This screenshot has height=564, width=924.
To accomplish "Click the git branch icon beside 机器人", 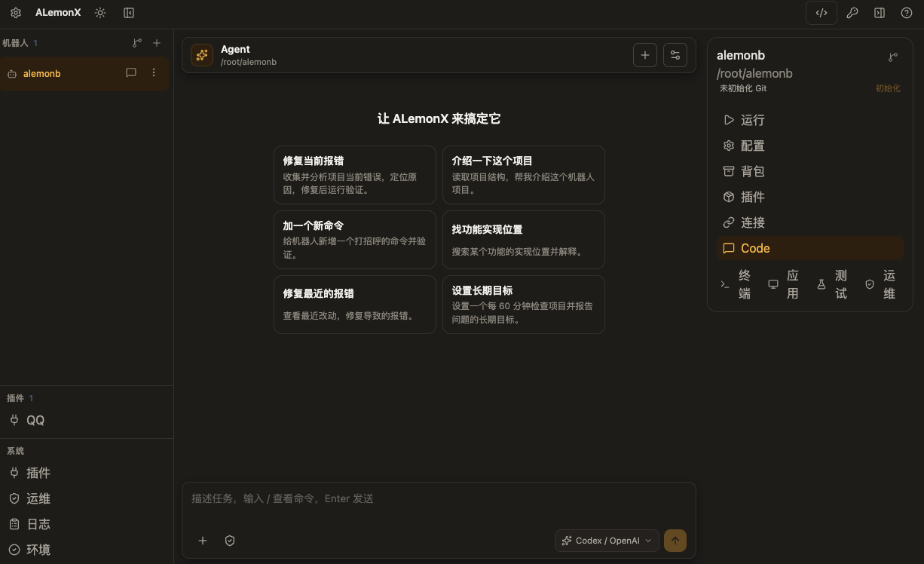I will (136, 43).
